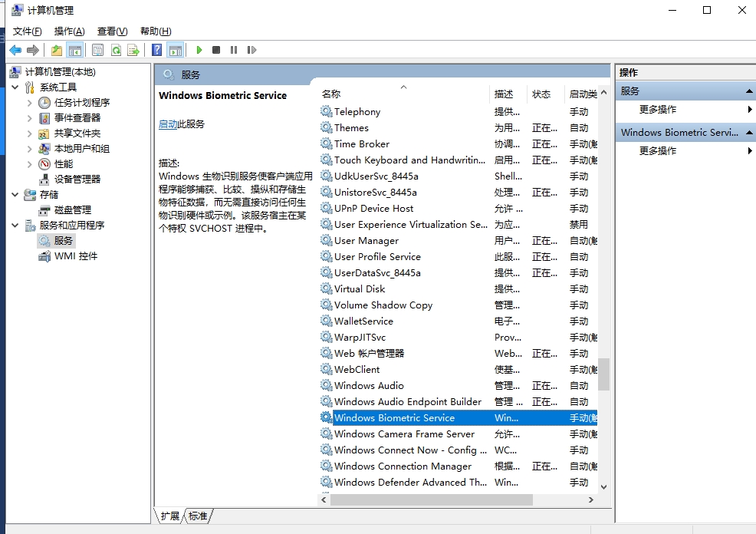This screenshot has width=756, height=534.
Task: Select the Volume Shadow Copy service
Action: [x=458, y=305]
